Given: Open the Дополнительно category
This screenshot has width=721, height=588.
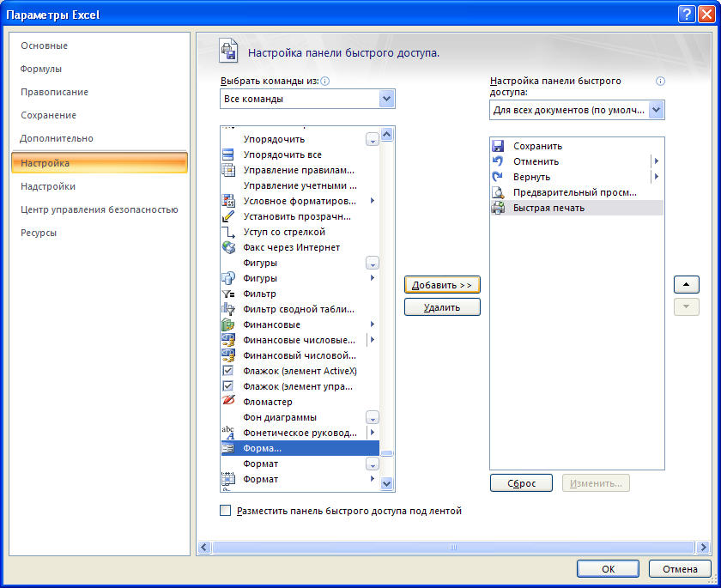Looking at the screenshot, I should (57, 138).
